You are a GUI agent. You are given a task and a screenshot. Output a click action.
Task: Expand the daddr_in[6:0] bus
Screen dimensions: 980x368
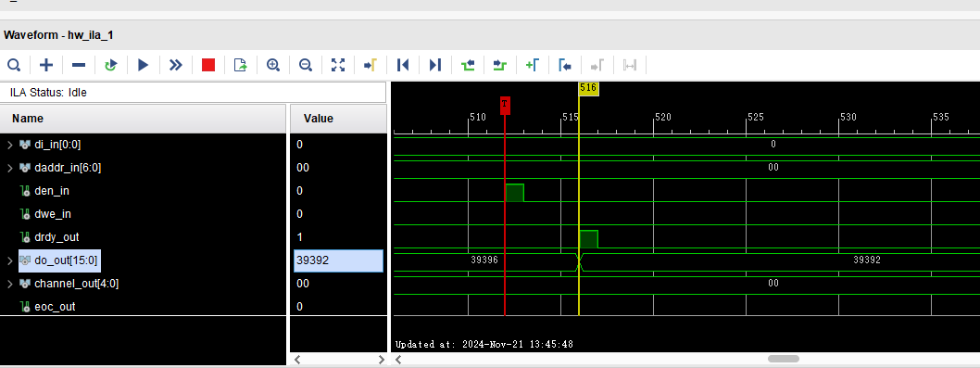[9, 168]
